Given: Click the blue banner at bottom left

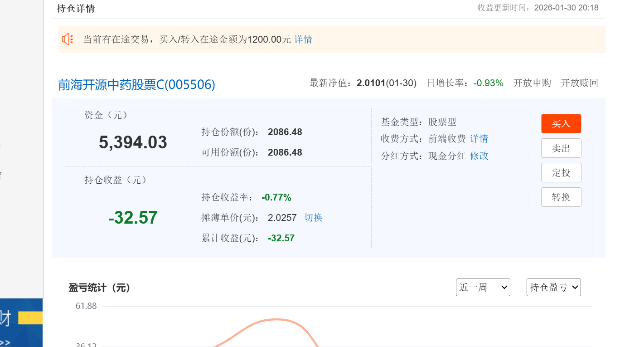Looking at the screenshot, I should pyautogui.click(x=21, y=323).
